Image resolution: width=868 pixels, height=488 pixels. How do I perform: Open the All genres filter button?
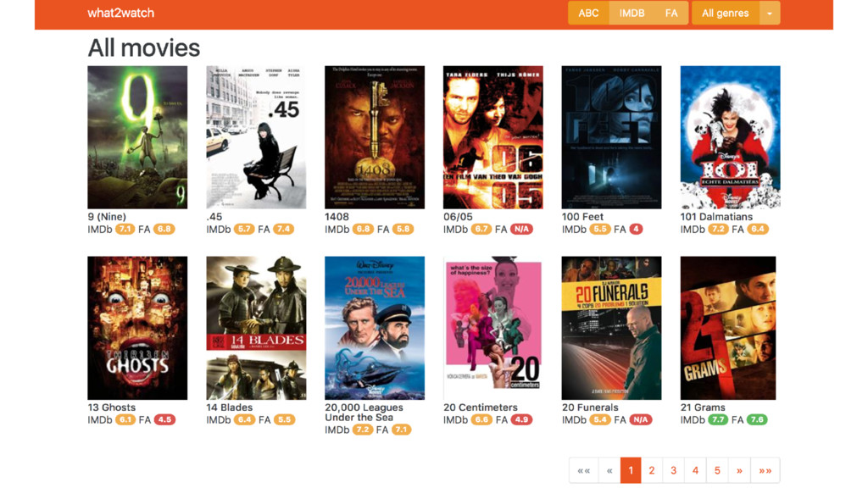pos(726,13)
